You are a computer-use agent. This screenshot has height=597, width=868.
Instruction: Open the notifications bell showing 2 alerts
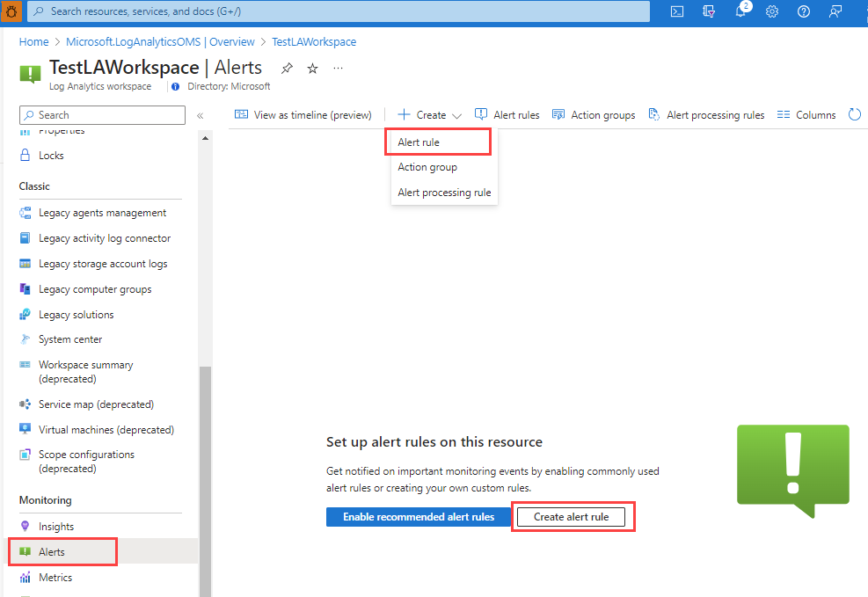(740, 11)
